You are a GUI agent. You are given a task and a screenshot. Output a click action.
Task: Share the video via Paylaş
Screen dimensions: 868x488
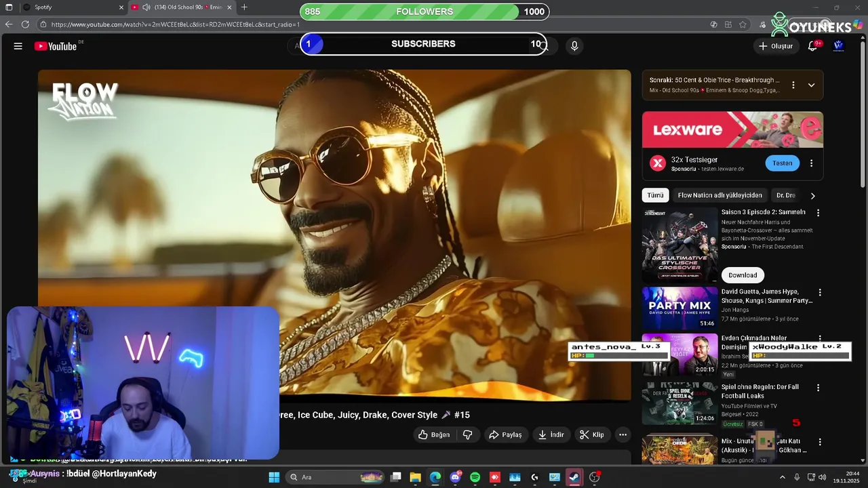pyautogui.click(x=505, y=434)
